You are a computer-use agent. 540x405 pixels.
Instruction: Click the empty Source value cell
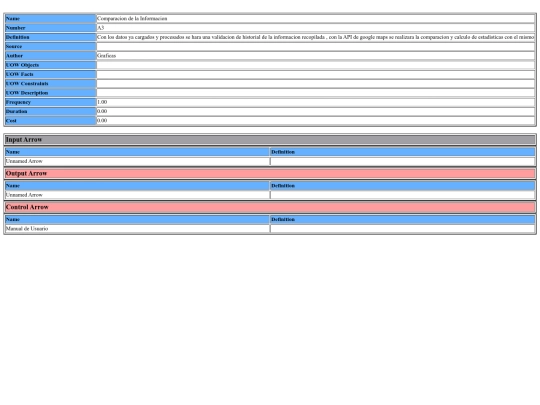coord(315,46)
